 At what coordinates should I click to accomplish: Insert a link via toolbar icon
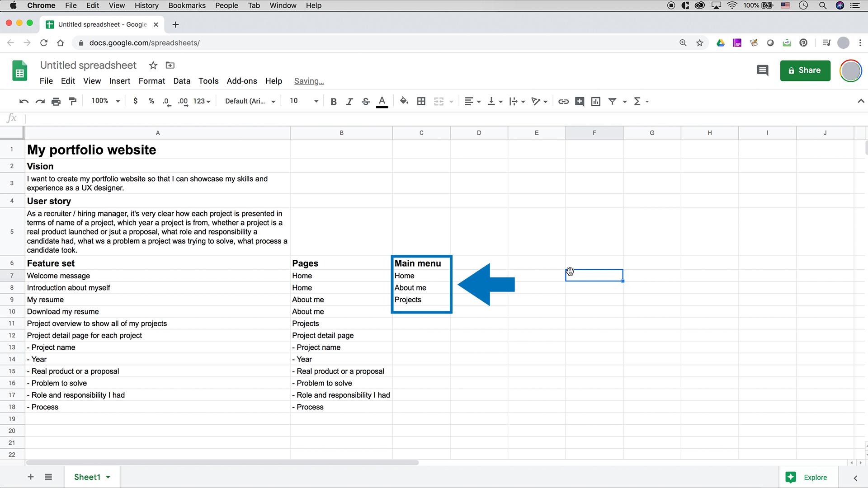point(563,102)
